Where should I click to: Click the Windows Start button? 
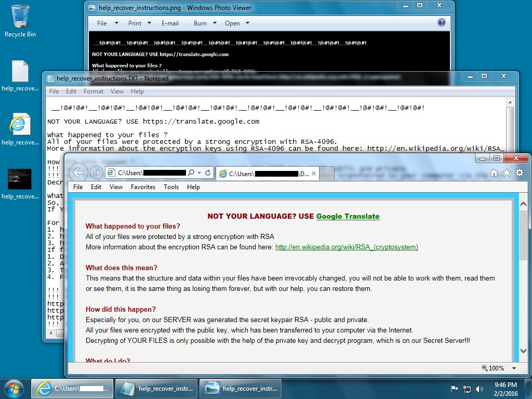(x=14, y=388)
